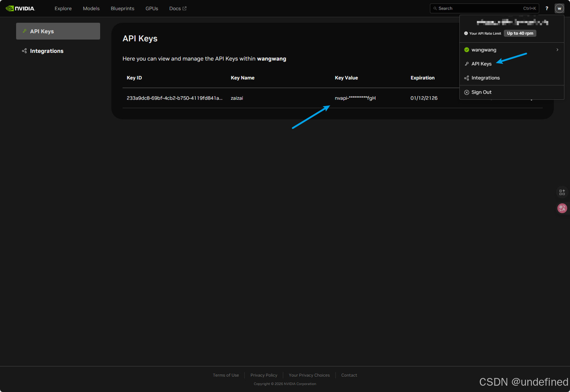Click the translate extension icon
Image resolution: width=570 pixels, height=392 pixels.
(562, 208)
